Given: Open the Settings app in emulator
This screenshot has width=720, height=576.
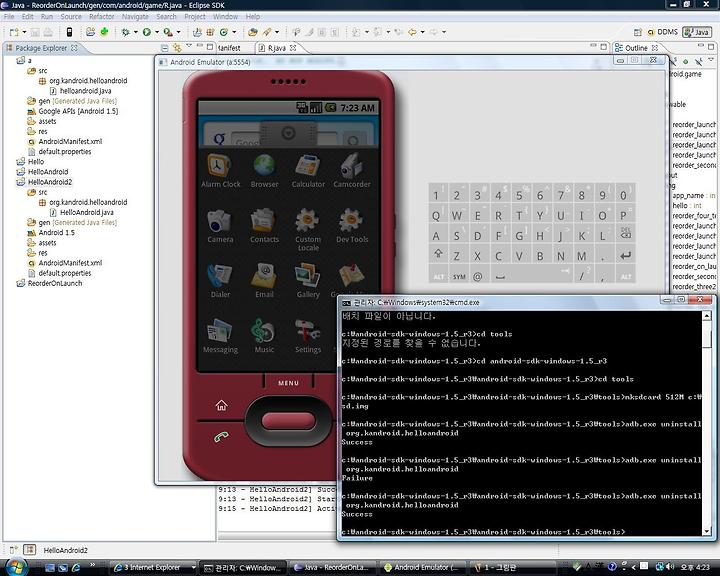Looking at the screenshot, I should [x=308, y=336].
